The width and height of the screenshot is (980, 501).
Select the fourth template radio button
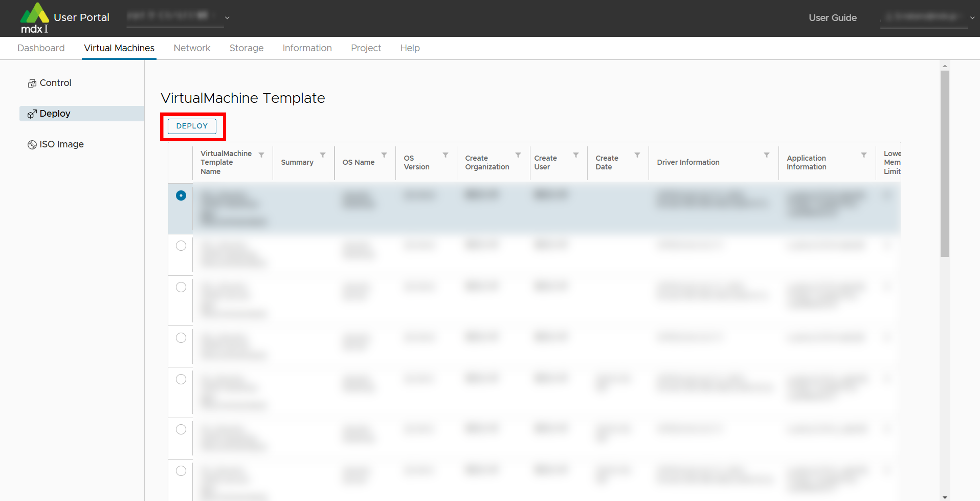(181, 338)
